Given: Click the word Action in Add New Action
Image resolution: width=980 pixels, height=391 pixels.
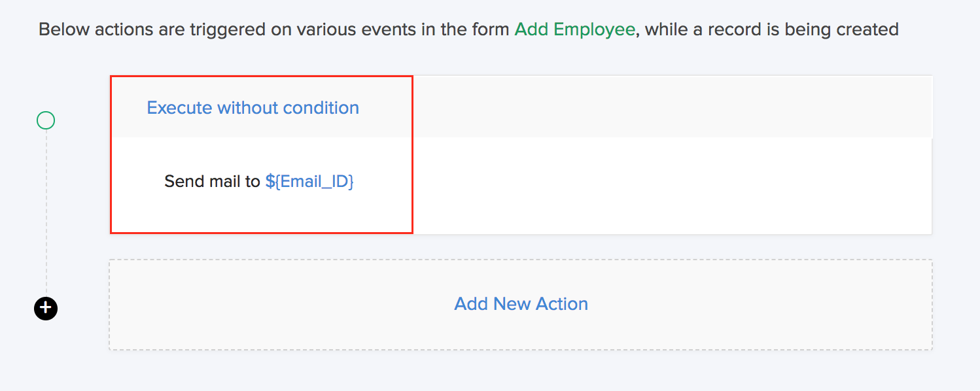Looking at the screenshot, I should pos(562,304).
